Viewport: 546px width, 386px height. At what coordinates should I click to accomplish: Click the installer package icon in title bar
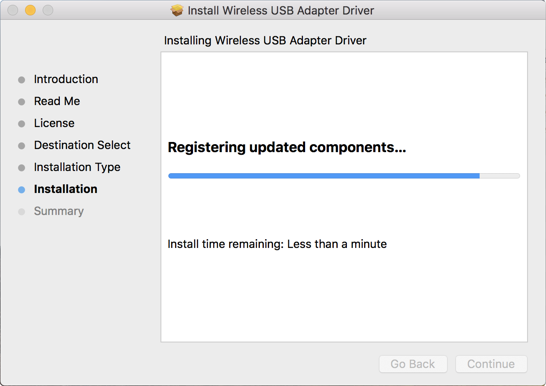pyautogui.click(x=177, y=10)
